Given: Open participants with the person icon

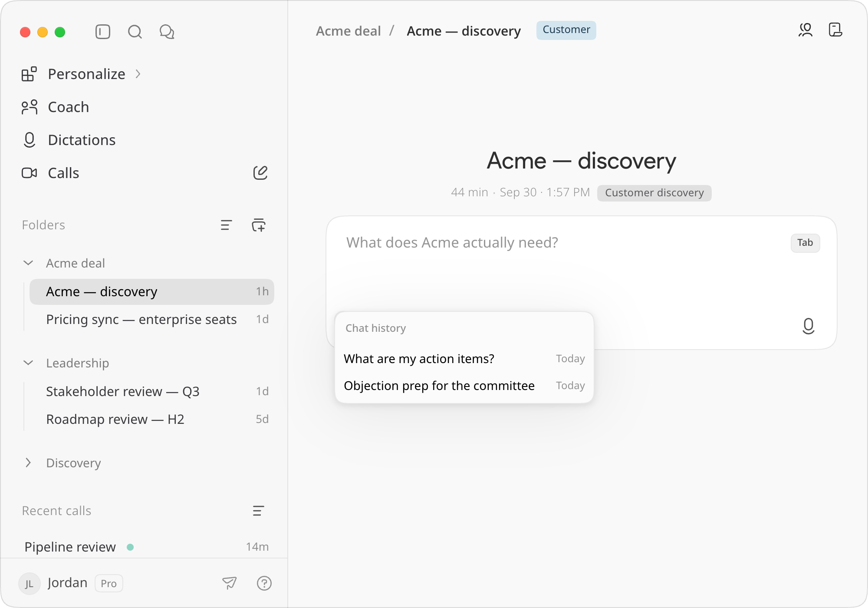Looking at the screenshot, I should (806, 30).
